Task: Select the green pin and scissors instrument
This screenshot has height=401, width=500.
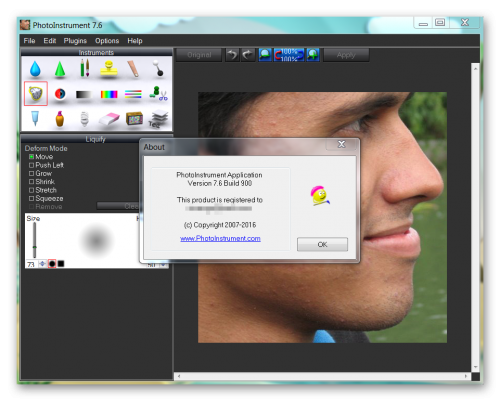Action: click(x=158, y=94)
